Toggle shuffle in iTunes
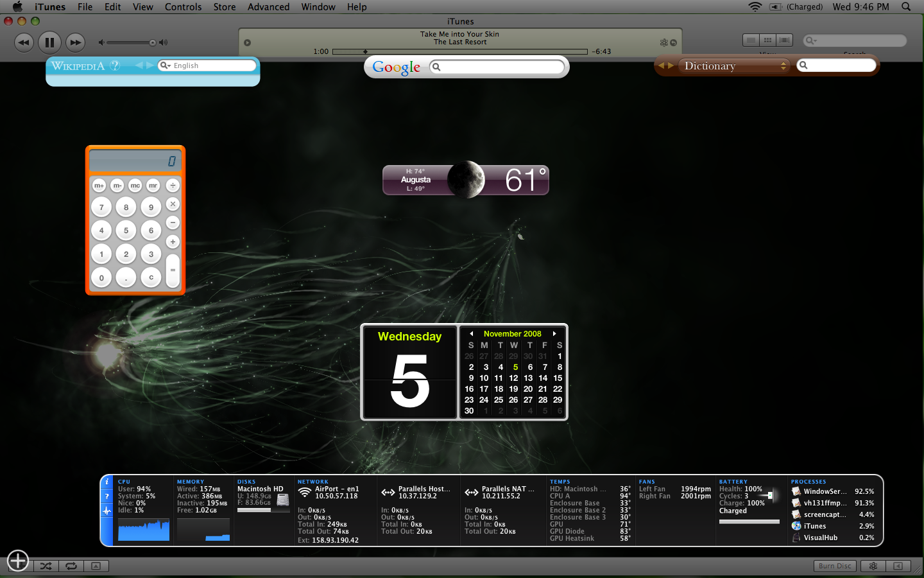 point(46,566)
